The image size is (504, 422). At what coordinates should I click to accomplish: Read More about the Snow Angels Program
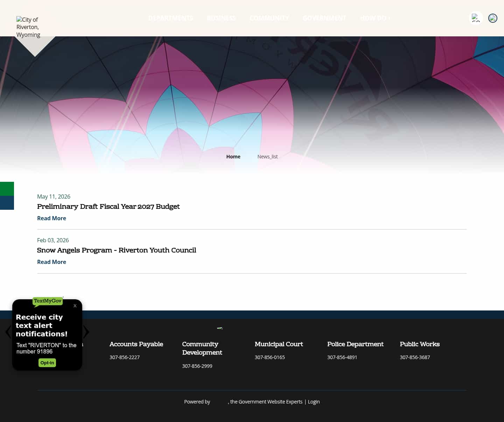pyautogui.click(x=51, y=262)
